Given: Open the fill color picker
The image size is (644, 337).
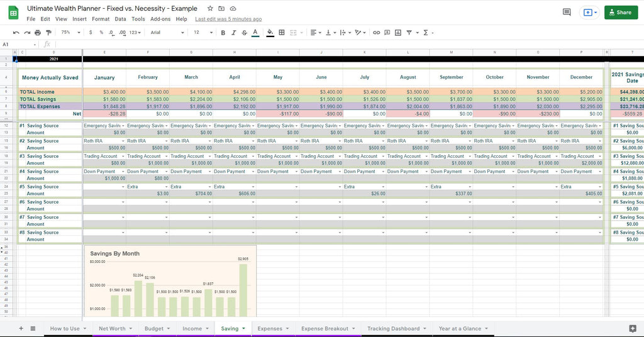Looking at the screenshot, I should tap(270, 33).
